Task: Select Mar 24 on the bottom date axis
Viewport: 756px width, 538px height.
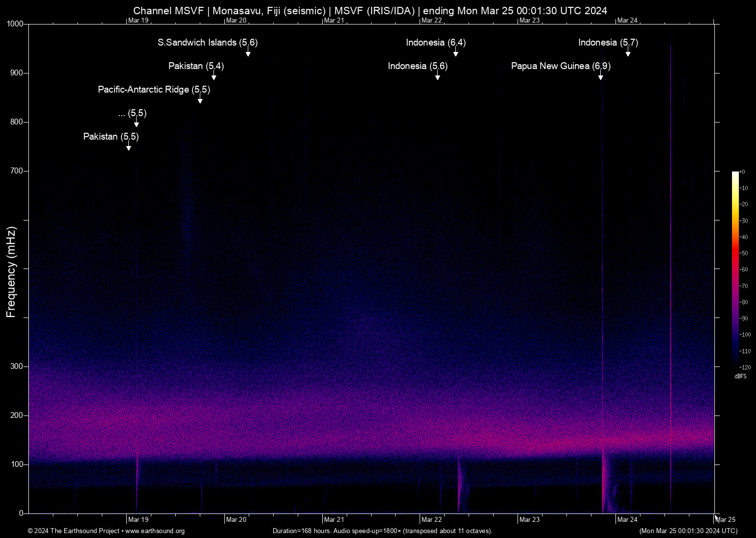Action: coord(627,520)
